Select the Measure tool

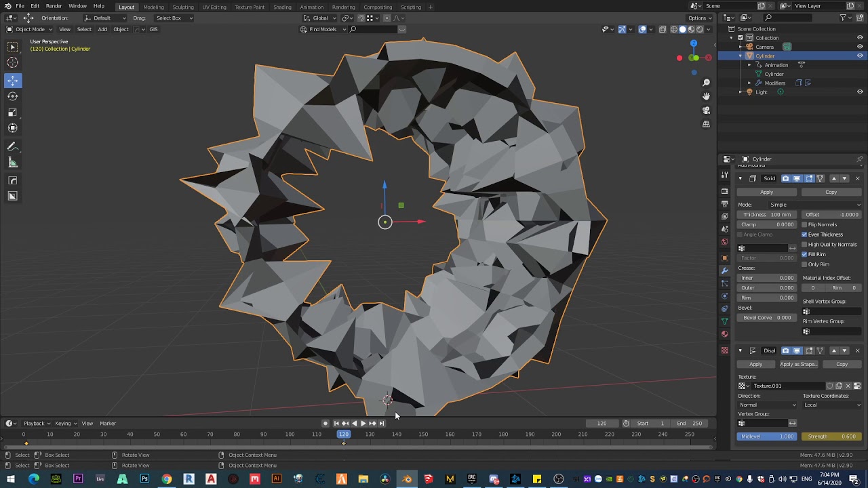coord(12,163)
